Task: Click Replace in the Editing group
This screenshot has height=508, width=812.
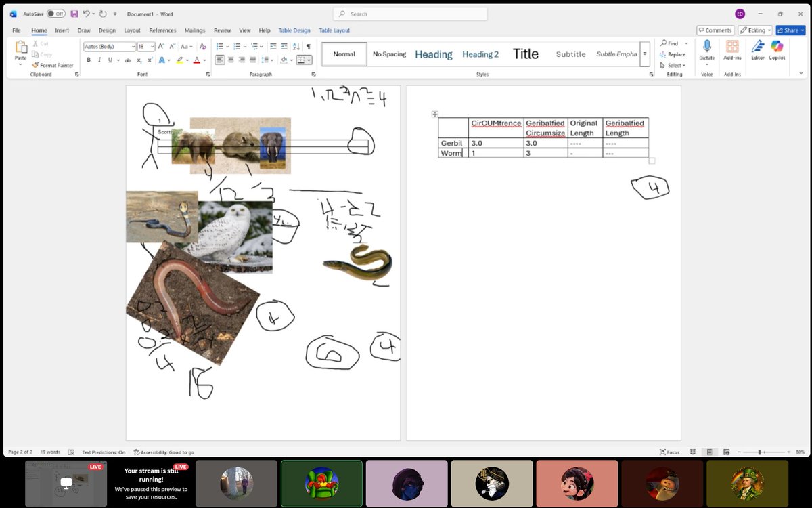Action: tap(672, 54)
